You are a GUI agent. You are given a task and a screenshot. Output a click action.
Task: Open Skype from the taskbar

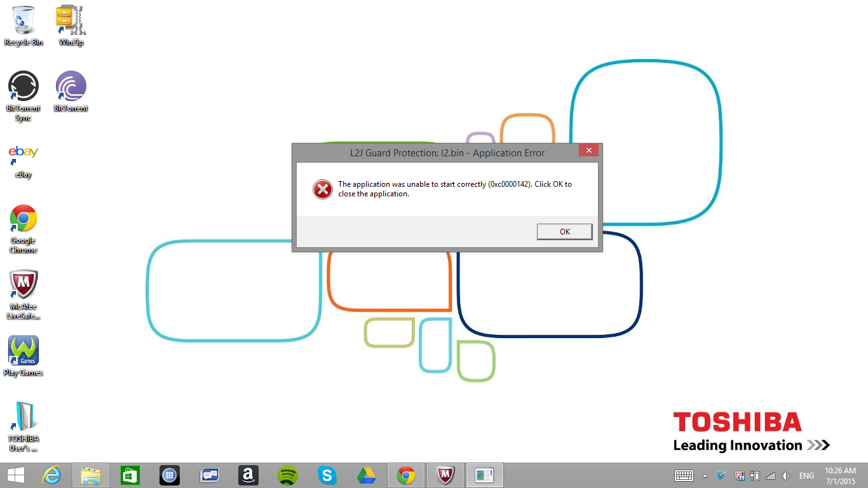tap(327, 475)
